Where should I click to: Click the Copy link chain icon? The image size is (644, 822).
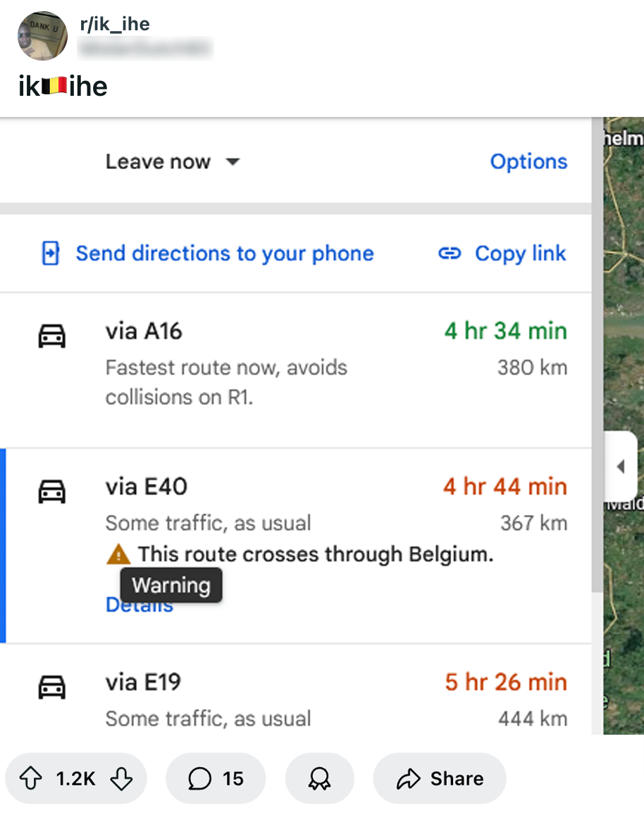[449, 253]
